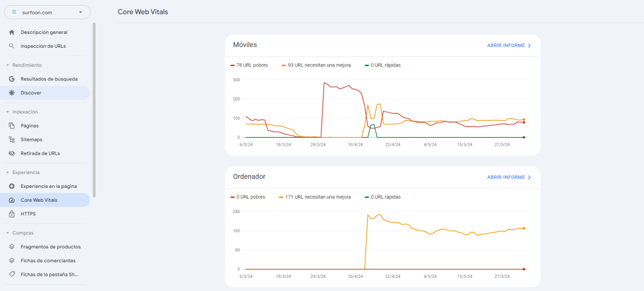Collapse the Rendimiento section
The height and width of the screenshot is (291, 644).
[x=8, y=65]
